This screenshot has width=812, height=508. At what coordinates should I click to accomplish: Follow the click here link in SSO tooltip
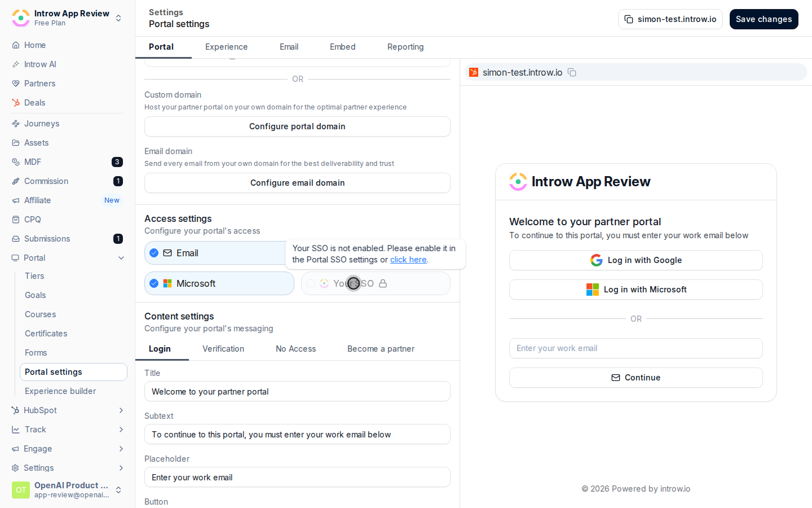[408, 260]
